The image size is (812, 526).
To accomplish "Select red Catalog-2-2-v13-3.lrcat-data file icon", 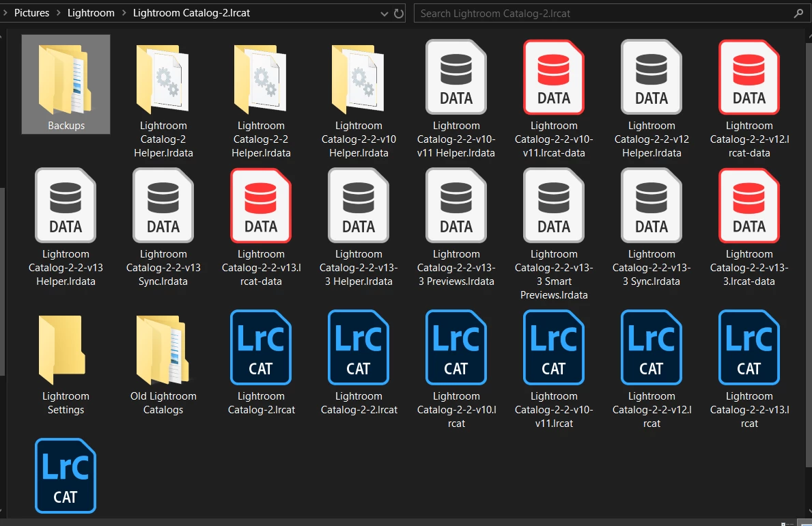I will (x=748, y=206).
